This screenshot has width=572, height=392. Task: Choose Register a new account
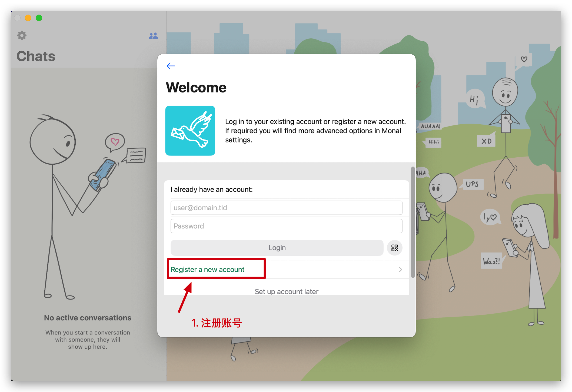coord(207,270)
